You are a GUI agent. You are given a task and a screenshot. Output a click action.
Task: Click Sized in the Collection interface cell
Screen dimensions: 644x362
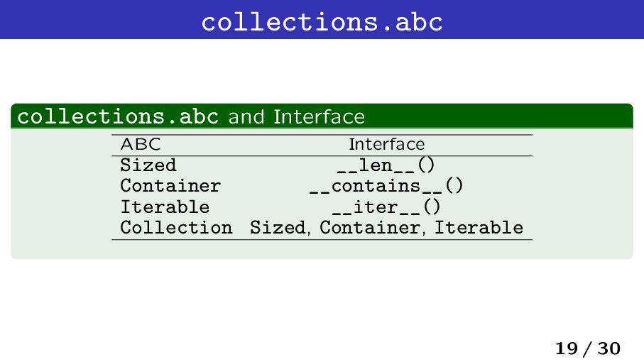(x=278, y=228)
